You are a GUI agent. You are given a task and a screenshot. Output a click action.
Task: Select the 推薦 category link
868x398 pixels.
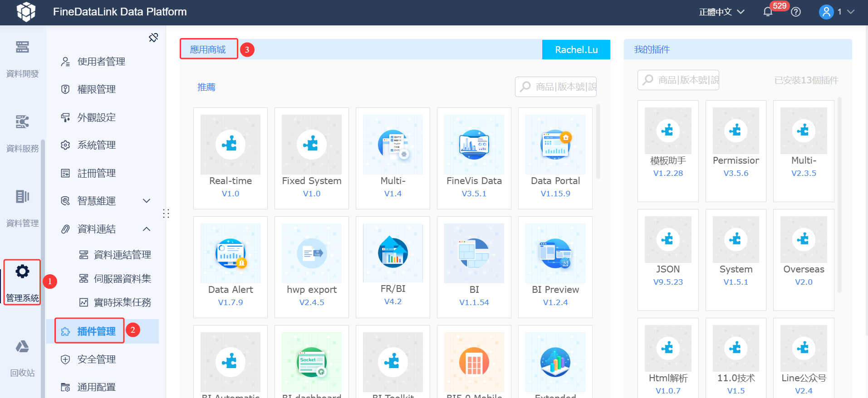coord(206,87)
